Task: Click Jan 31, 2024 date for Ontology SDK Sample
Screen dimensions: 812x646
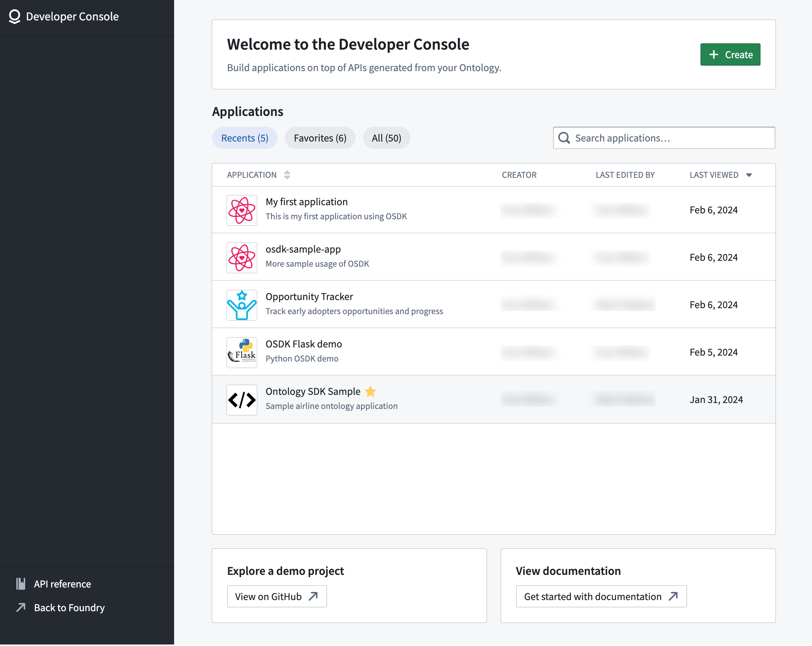Action: 716,400
